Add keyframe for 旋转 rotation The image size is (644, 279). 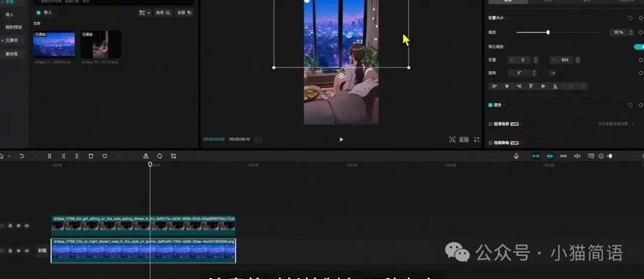[x=640, y=73]
